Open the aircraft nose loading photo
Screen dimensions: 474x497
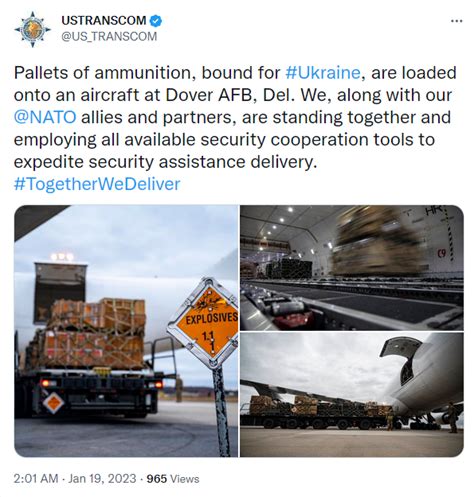point(352,395)
